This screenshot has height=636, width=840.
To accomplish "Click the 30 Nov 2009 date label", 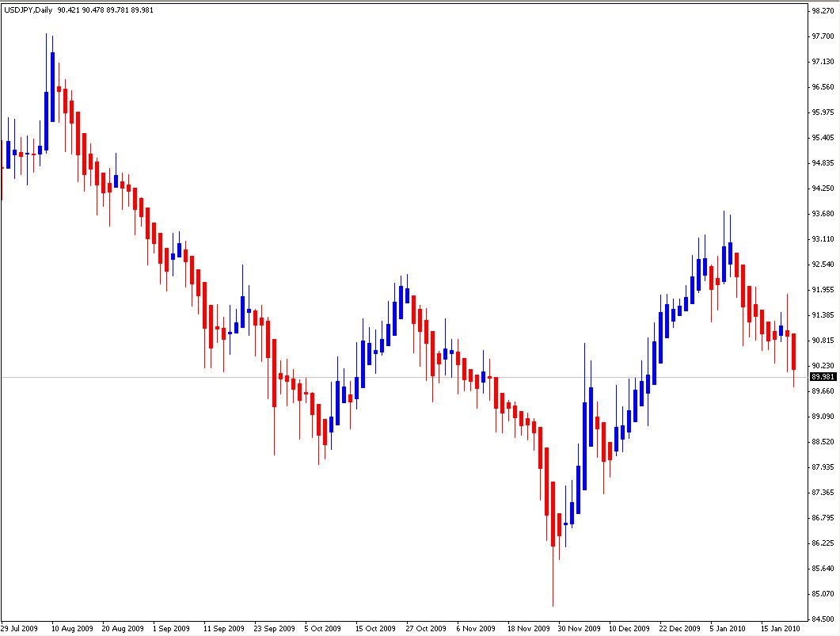I will point(579,628).
